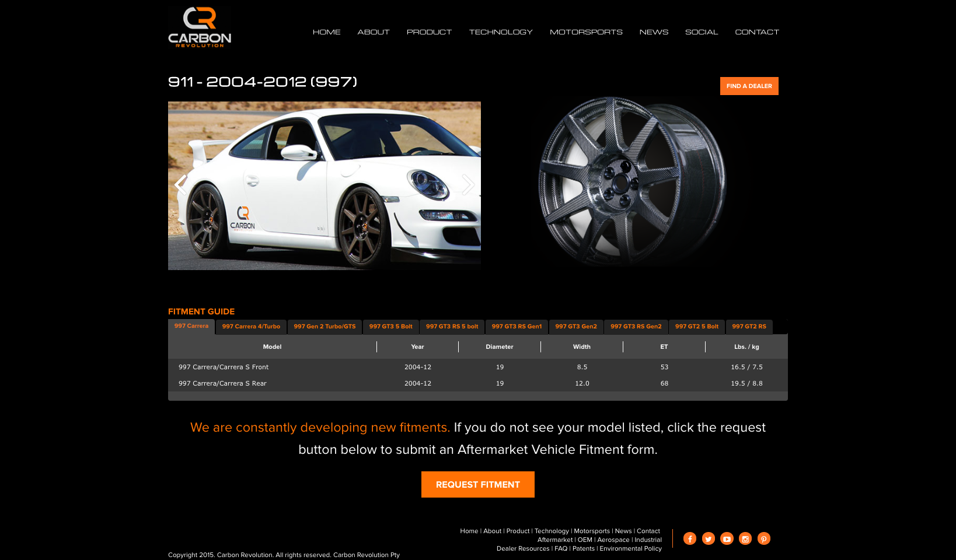Viewport: 956px width, 560px height.
Task: Click the carbon fiber wheel image
Action: 633,181
